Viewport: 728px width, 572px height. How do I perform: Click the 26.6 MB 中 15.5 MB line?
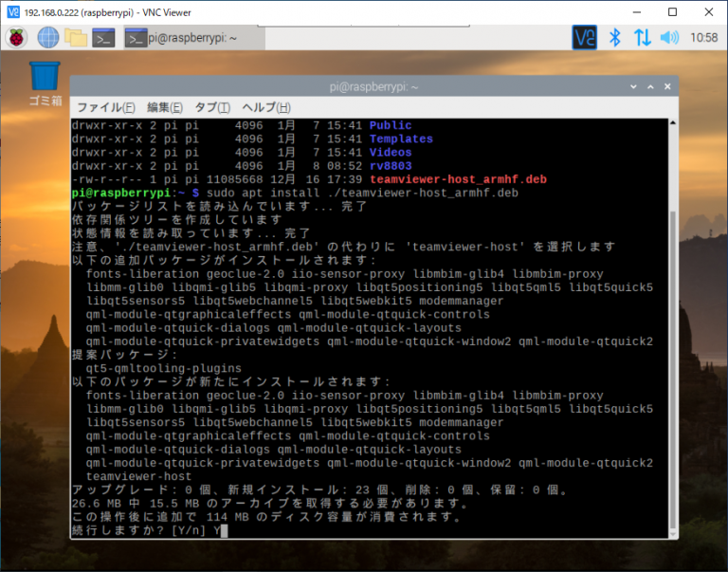270,504
